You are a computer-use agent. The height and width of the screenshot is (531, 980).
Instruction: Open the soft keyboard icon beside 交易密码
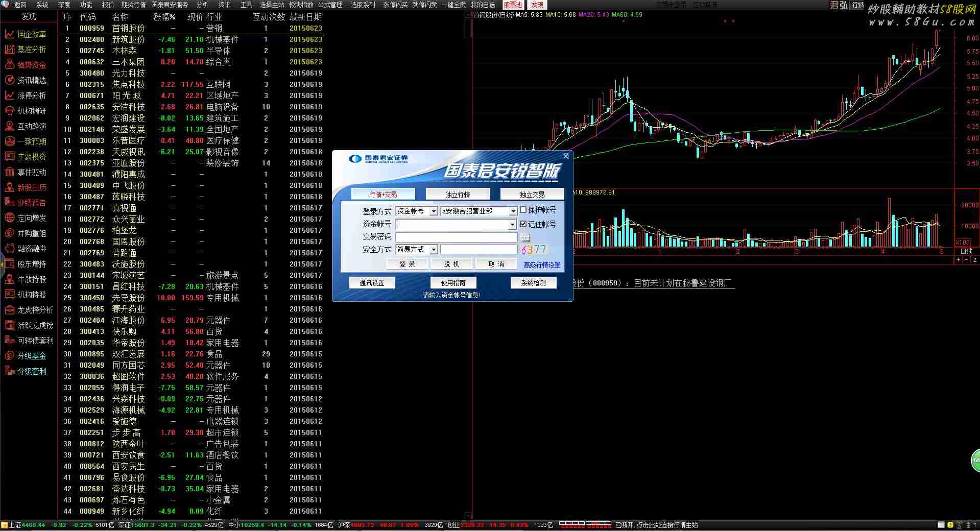pyautogui.click(x=525, y=237)
